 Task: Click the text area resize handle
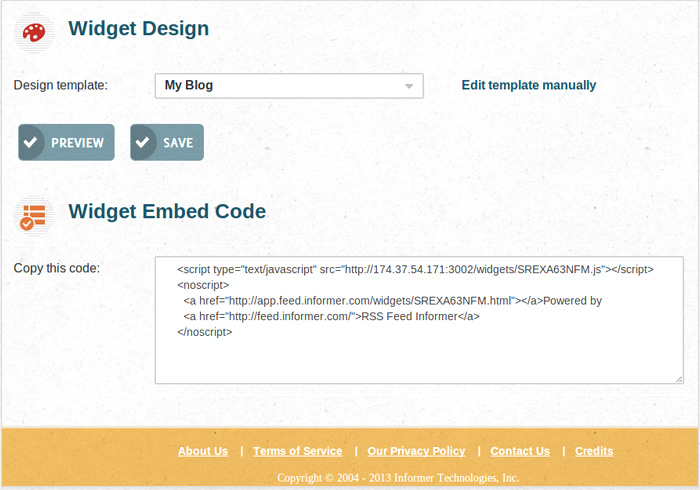678,378
